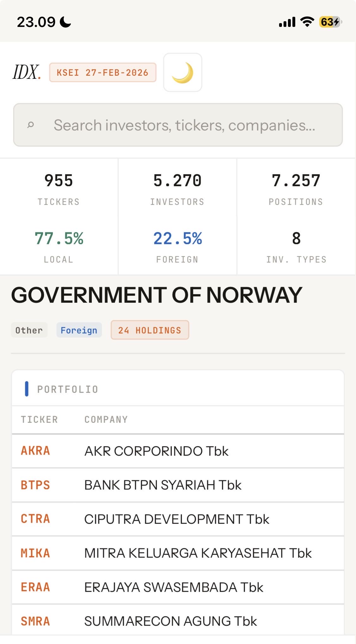The height and width of the screenshot is (644, 356).
Task: Tap the battery indicator in the status bar
Action: [330, 22]
